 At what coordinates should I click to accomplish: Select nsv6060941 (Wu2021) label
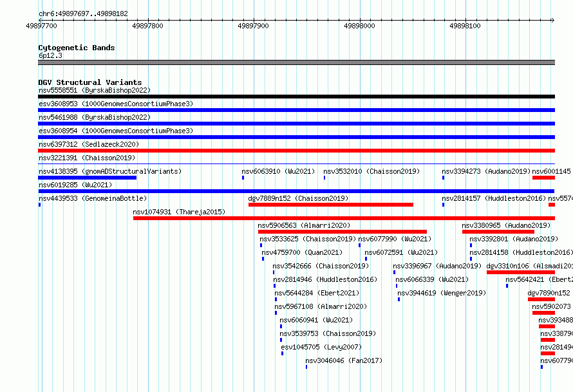316,320
